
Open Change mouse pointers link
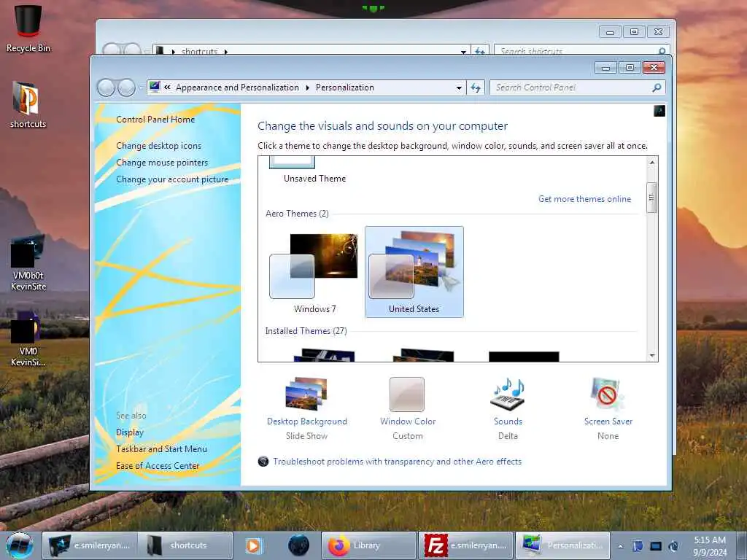click(x=162, y=163)
